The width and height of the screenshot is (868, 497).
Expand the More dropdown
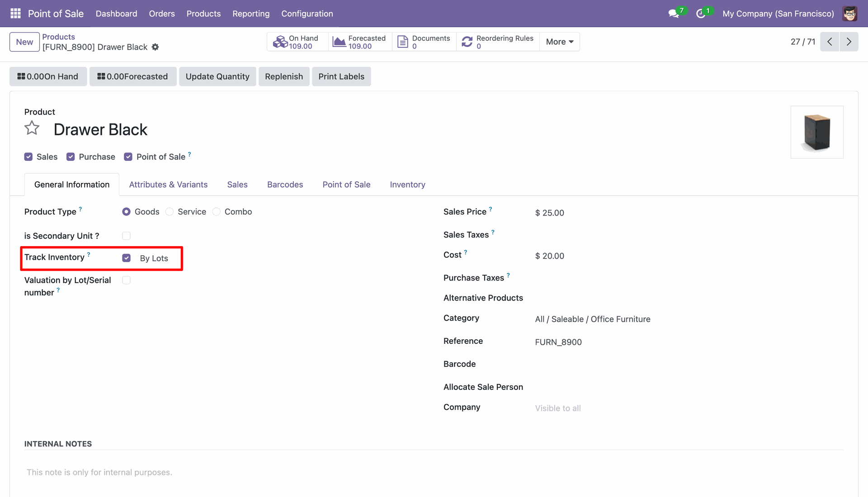coord(559,42)
